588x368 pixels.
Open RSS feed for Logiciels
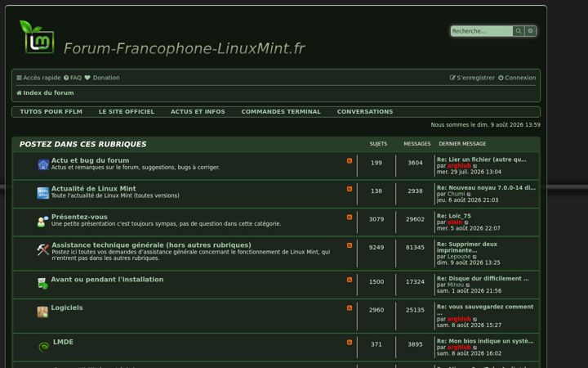pyautogui.click(x=350, y=308)
